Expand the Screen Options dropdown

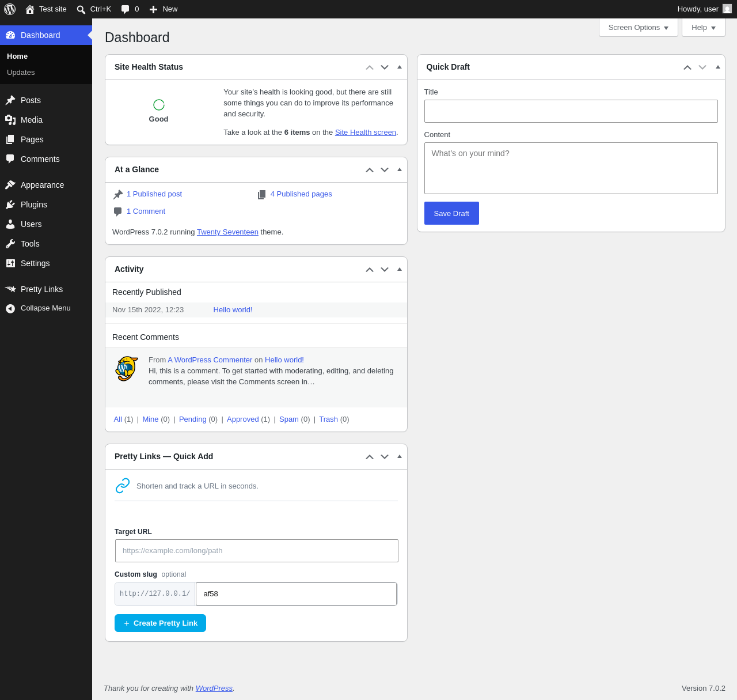point(639,28)
